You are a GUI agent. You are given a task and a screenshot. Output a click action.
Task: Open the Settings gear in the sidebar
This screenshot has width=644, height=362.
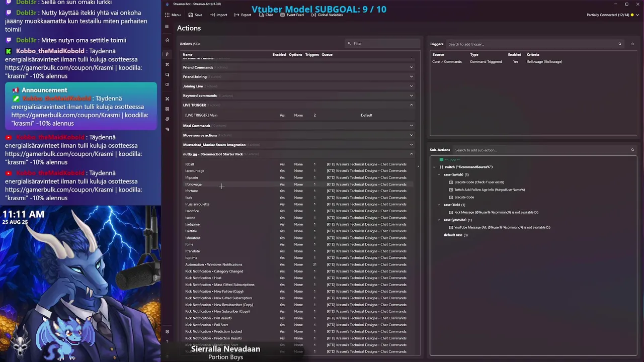(x=167, y=331)
